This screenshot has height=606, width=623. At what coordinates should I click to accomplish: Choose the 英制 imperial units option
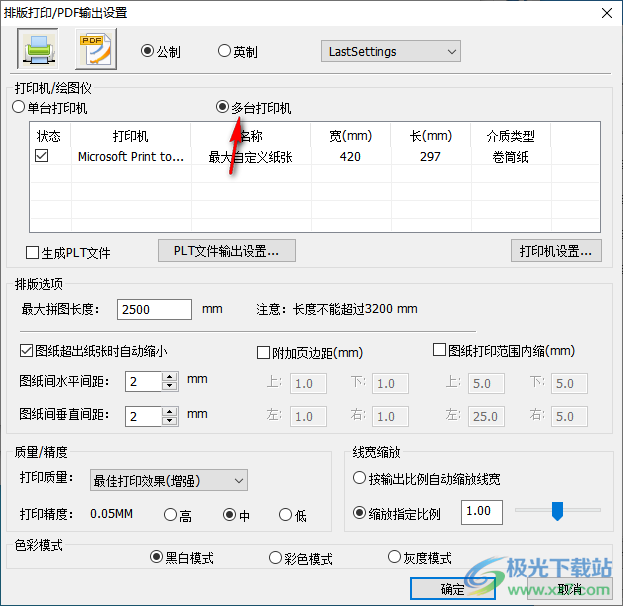tap(238, 51)
